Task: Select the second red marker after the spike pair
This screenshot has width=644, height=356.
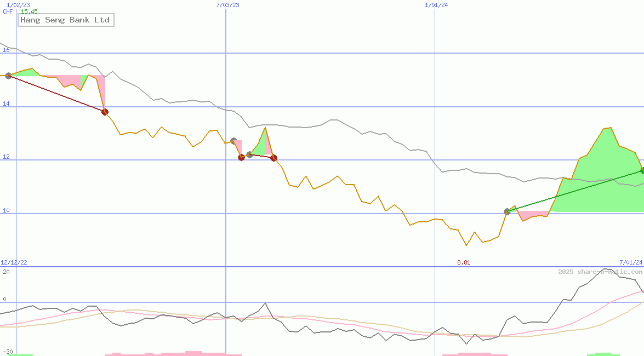Action: point(274,157)
